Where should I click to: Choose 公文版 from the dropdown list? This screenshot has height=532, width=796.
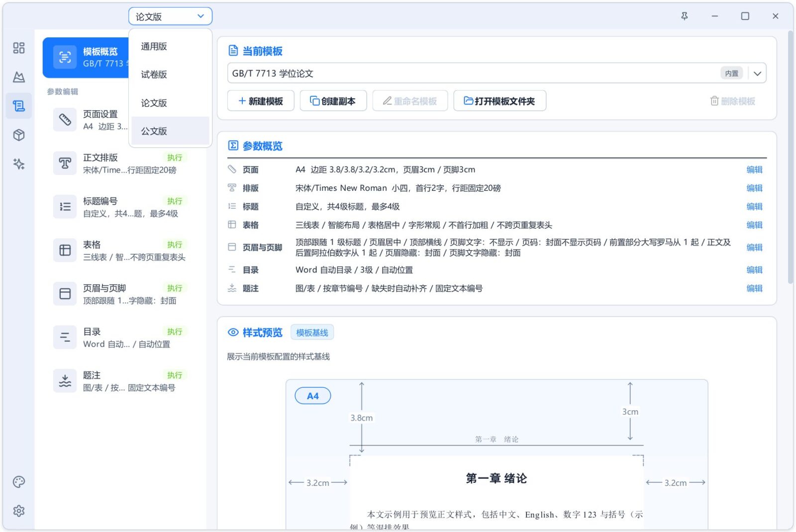tap(170, 131)
